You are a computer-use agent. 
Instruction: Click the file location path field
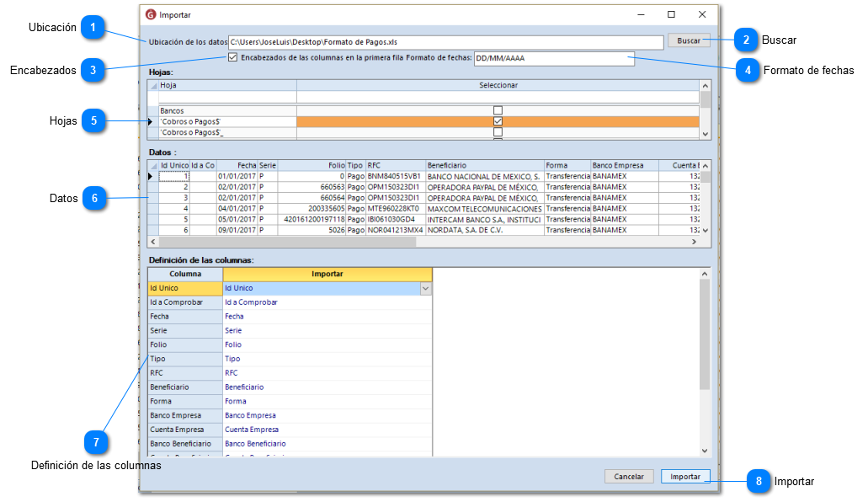(x=446, y=42)
